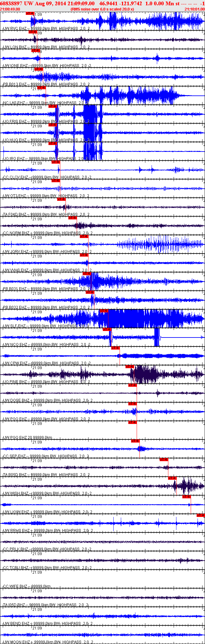
Task: Select the UO PINE BHZ trace label
Action: (47, 382)
